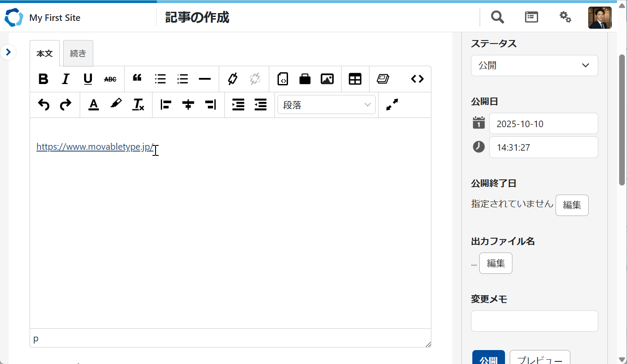
Task: Open the 段落 paragraph format dropdown
Action: pyautogui.click(x=326, y=105)
